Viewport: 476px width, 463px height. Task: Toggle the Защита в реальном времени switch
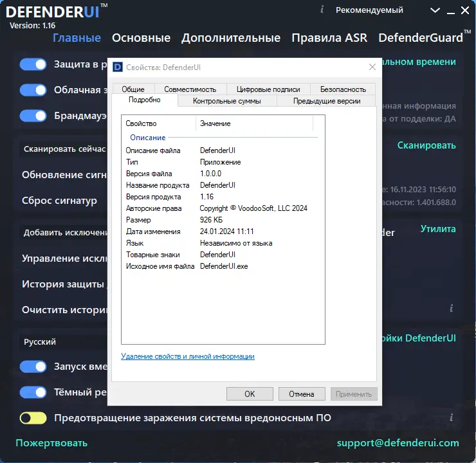[x=33, y=64]
